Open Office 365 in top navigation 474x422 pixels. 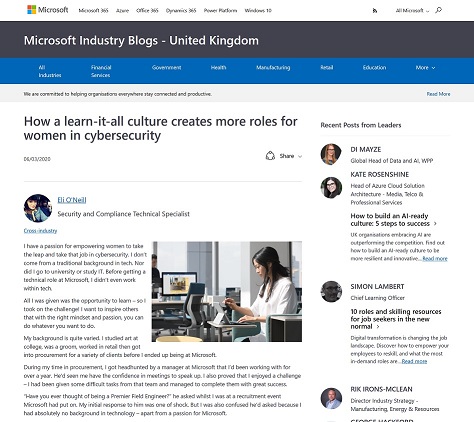tap(147, 11)
